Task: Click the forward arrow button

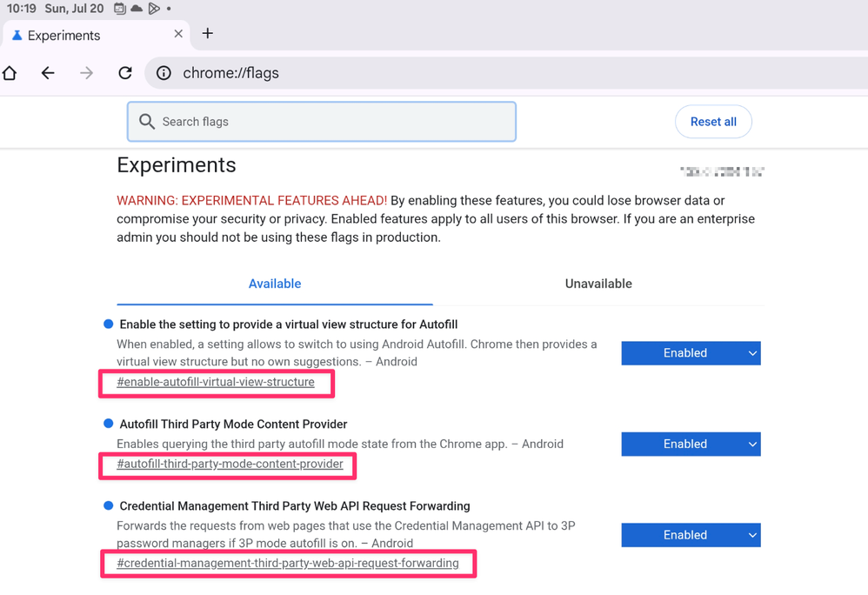Action: pyautogui.click(x=86, y=73)
